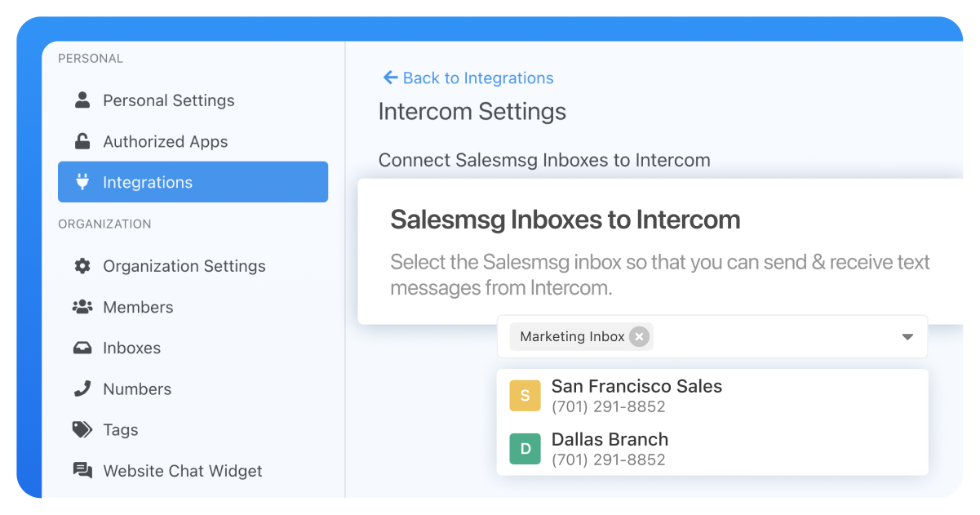Select the Integrations plug icon

click(82, 181)
